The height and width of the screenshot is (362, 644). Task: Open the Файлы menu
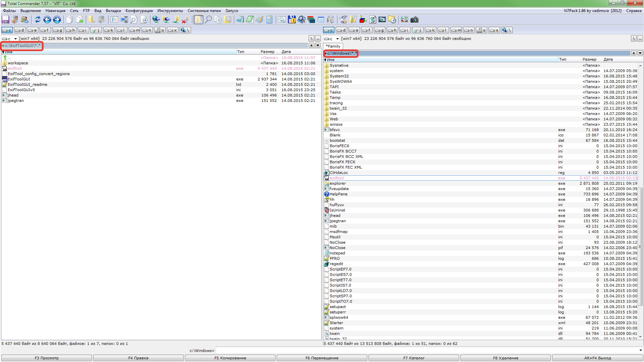tap(9, 11)
